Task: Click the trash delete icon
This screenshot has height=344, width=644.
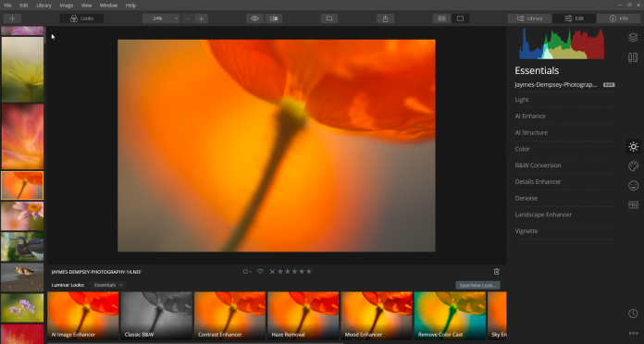Action: pyautogui.click(x=496, y=271)
